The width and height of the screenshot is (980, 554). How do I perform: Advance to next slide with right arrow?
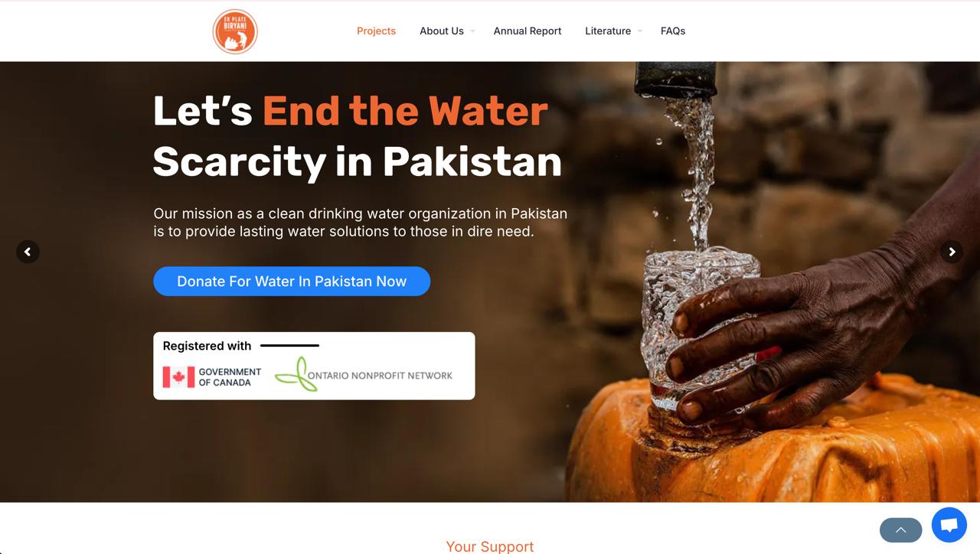(x=952, y=252)
